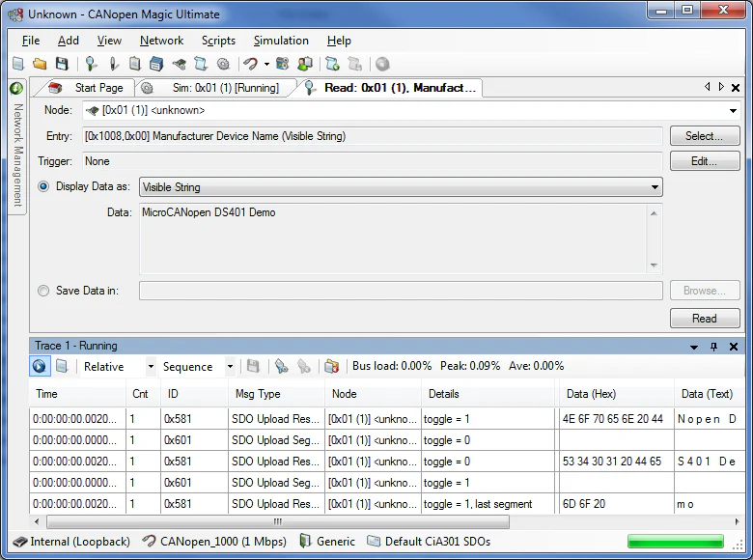Close the Trace 1 panel

tap(734, 347)
